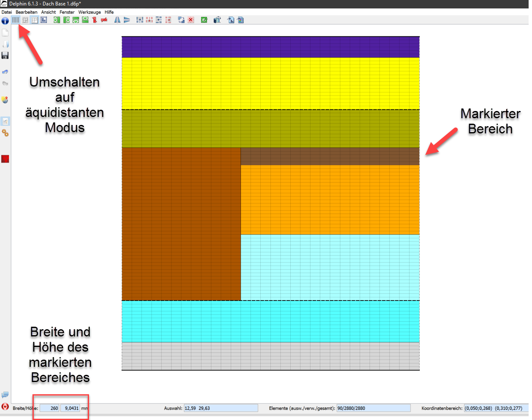
Task: Click the second grey grid view icon
Action: (25, 20)
